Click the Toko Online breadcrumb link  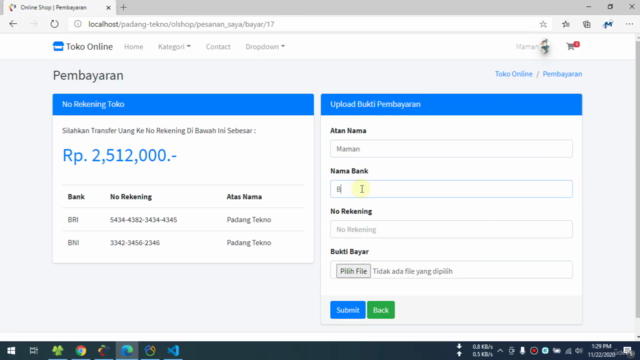pyautogui.click(x=513, y=74)
